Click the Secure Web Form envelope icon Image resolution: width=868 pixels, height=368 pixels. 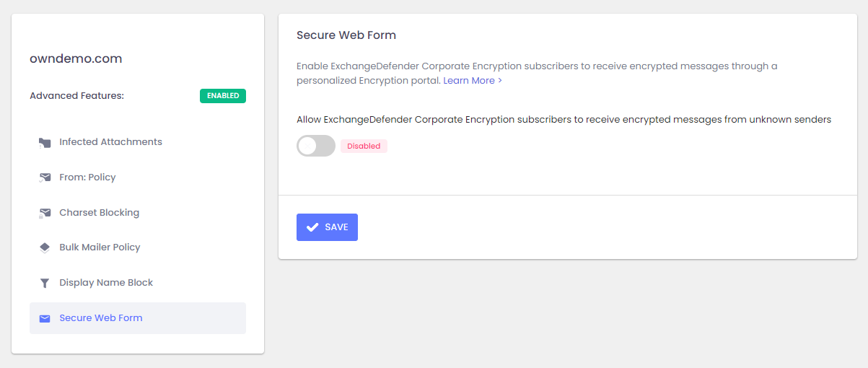click(45, 318)
